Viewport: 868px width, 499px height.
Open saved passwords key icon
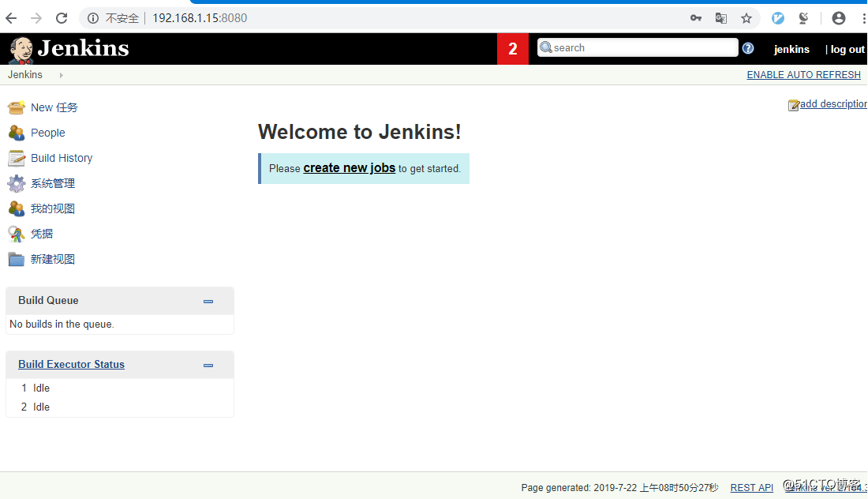pos(696,18)
